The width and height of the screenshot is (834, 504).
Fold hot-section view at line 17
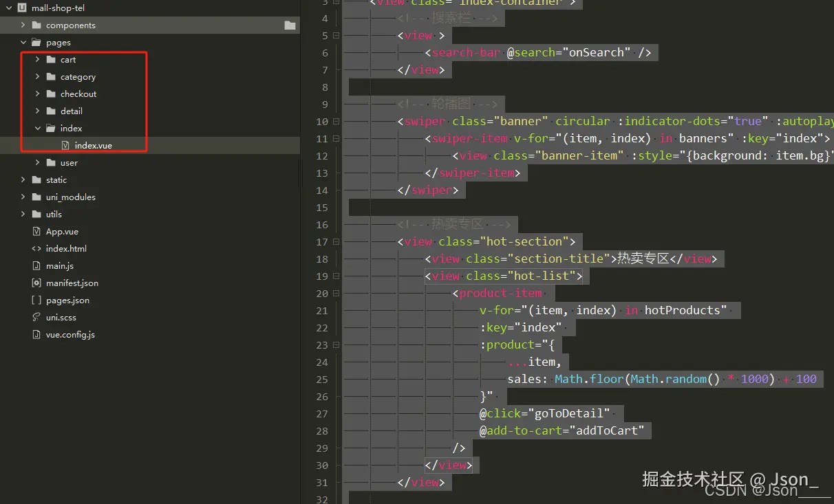click(x=336, y=241)
